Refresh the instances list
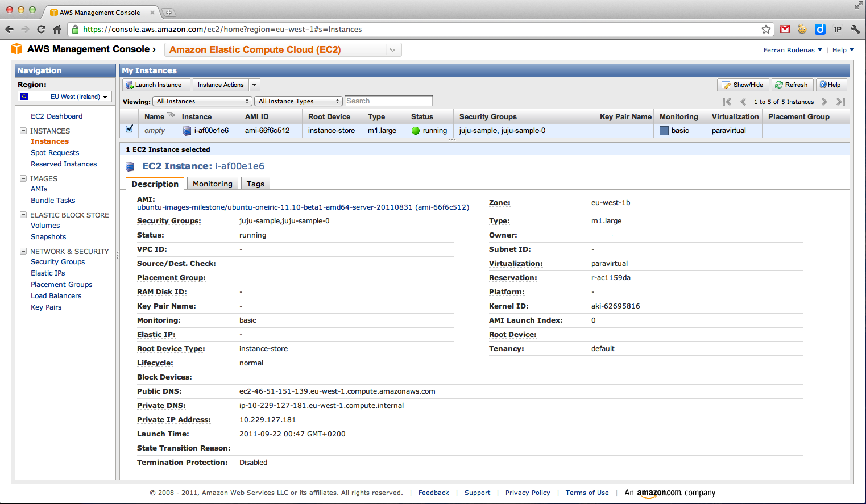866x504 pixels. [x=793, y=85]
